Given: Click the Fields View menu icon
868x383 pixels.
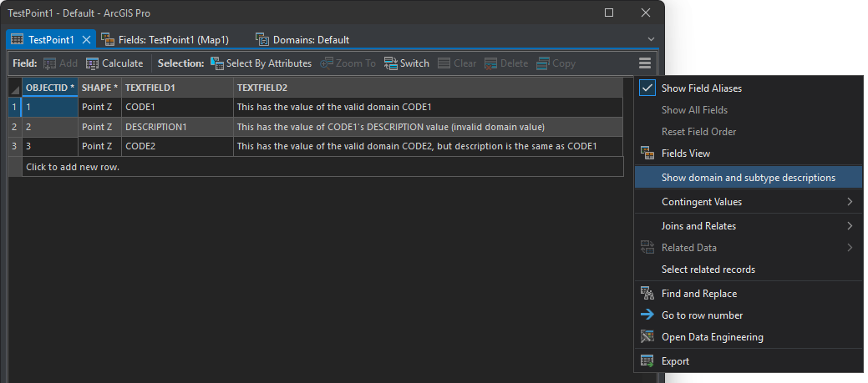Looking at the screenshot, I should tap(647, 153).
